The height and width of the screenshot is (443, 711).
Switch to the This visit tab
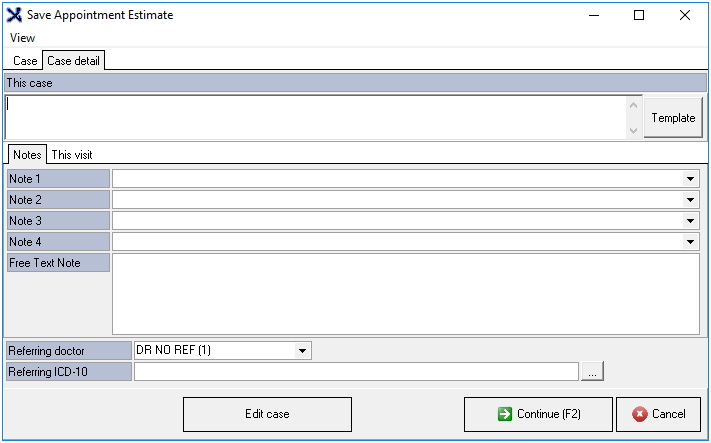79,155
